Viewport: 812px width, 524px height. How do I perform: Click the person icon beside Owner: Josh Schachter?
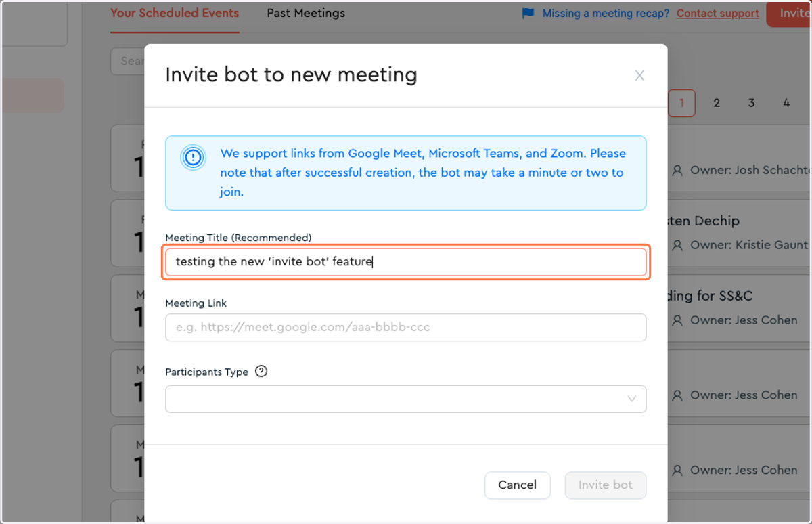click(677, 171)
